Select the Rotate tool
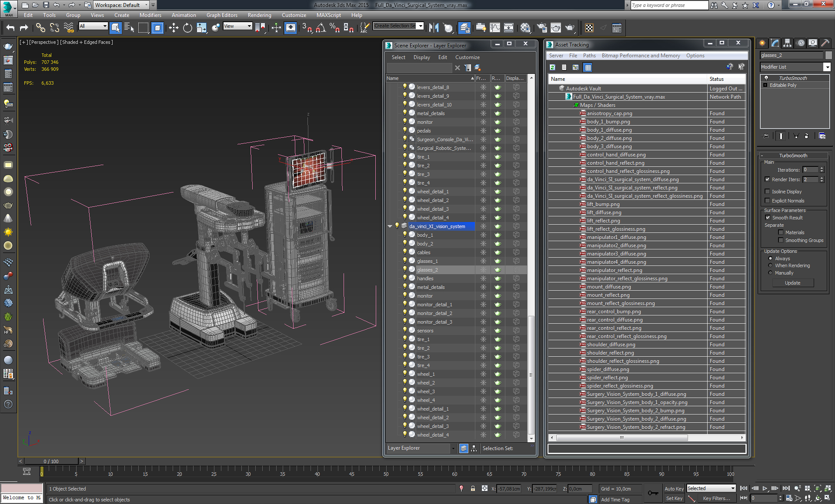This screenshot has height=504, width=835. [x=187, y=28]
